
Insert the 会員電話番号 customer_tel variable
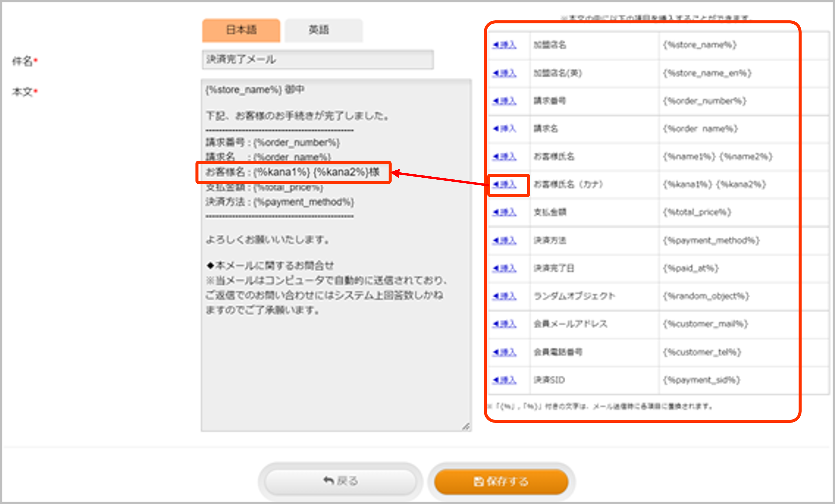point(504,352)
